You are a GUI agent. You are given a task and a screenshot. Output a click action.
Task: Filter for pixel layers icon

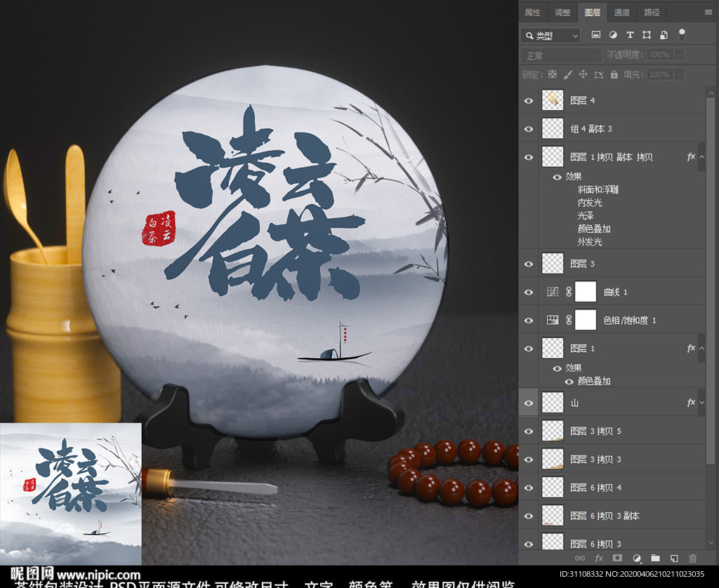pyautogui.click(x=595, y=35)
